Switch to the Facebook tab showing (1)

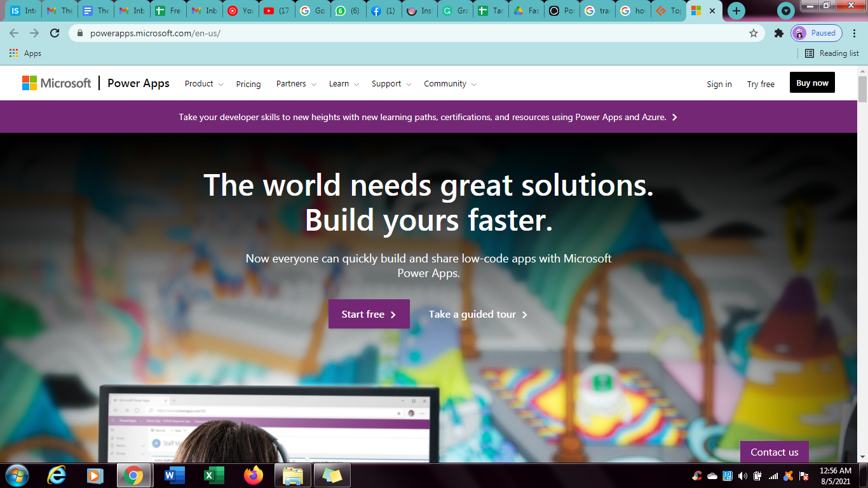point(383,11)
